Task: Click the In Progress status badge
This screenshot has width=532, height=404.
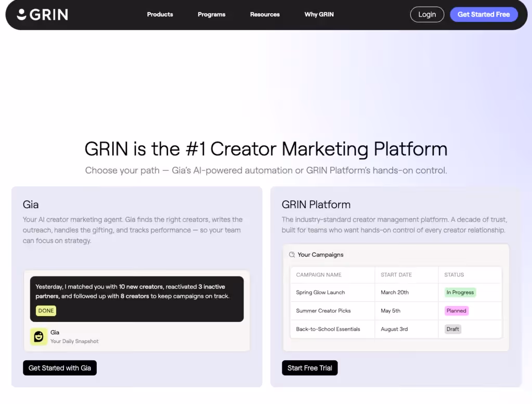Action: (460, 292)
